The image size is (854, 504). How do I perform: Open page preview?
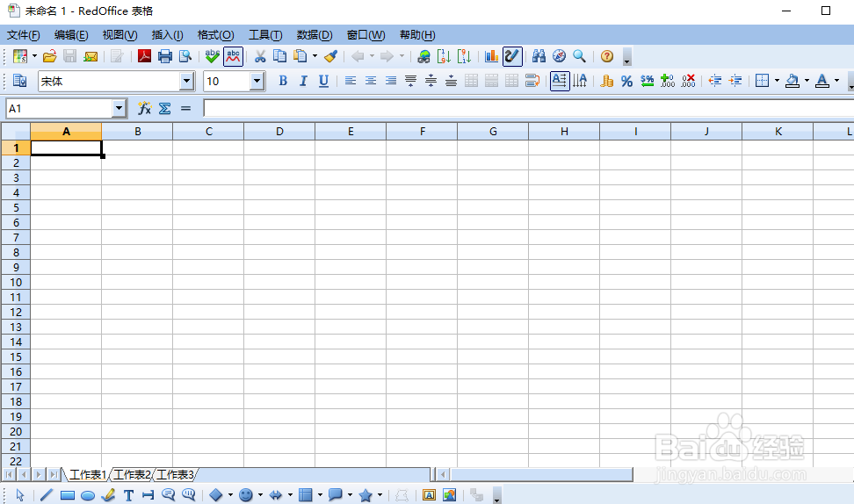[x=185, y=56]
